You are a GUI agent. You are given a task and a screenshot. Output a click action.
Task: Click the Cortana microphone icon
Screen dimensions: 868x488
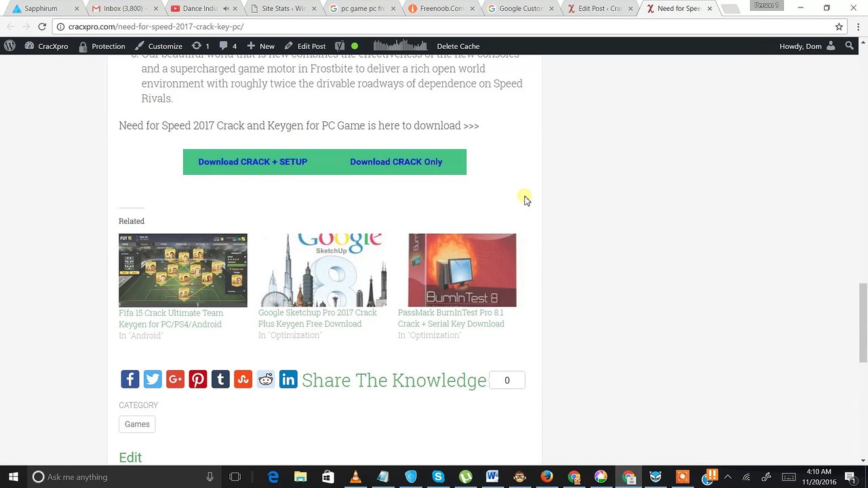pyautogui.click(x=210, y=477)
